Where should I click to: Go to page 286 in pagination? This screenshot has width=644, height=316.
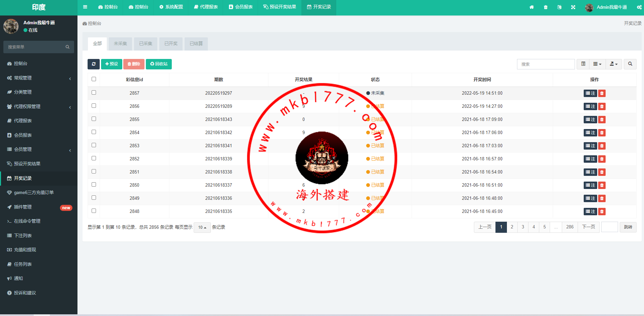click(570, 227)
